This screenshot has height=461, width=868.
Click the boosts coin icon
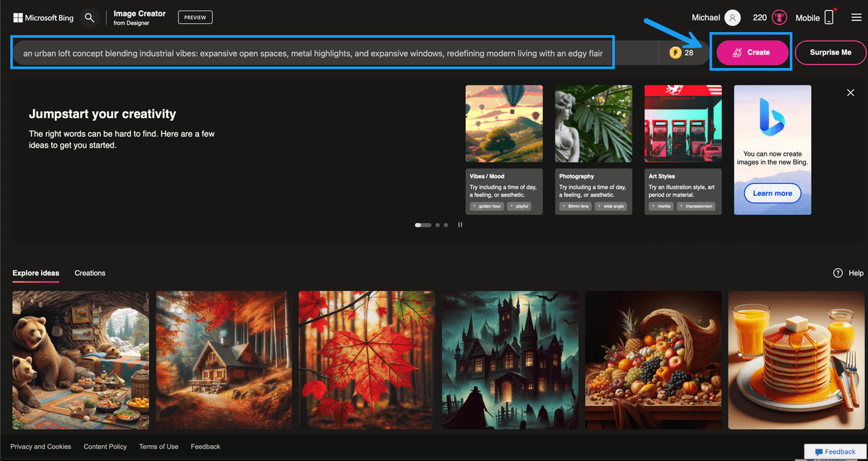pyautogui.click(x=676, y=53)
